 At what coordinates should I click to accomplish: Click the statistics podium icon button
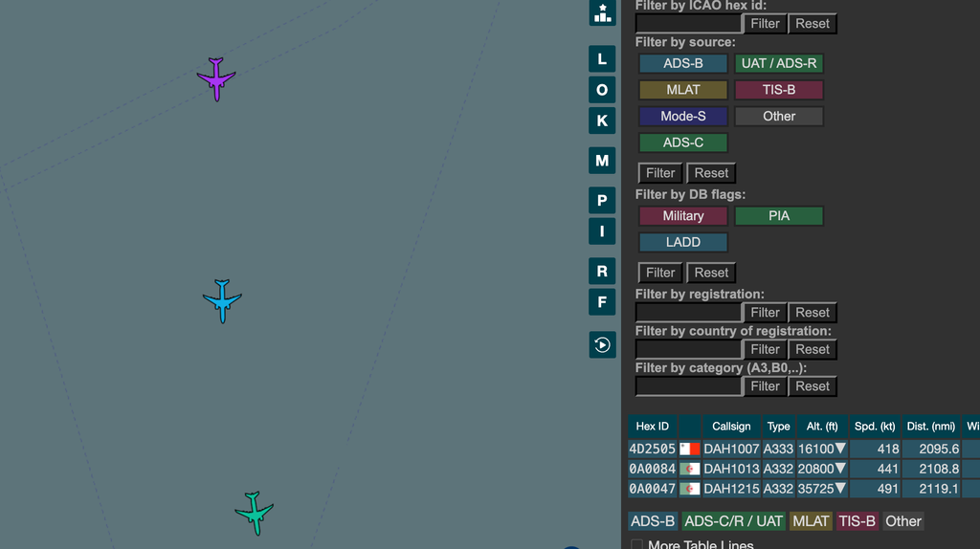click(602, 12)
